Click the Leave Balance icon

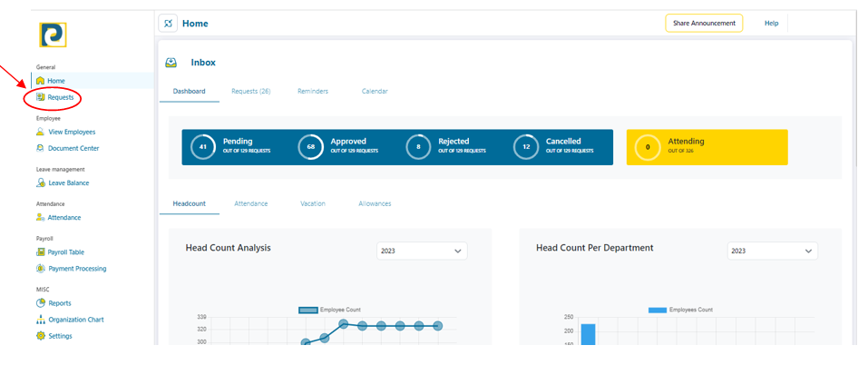(x=40, y=182)
